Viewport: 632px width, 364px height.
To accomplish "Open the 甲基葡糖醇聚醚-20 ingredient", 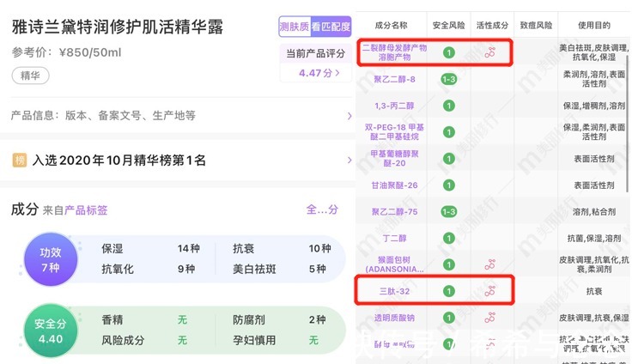I will (394, 159).
